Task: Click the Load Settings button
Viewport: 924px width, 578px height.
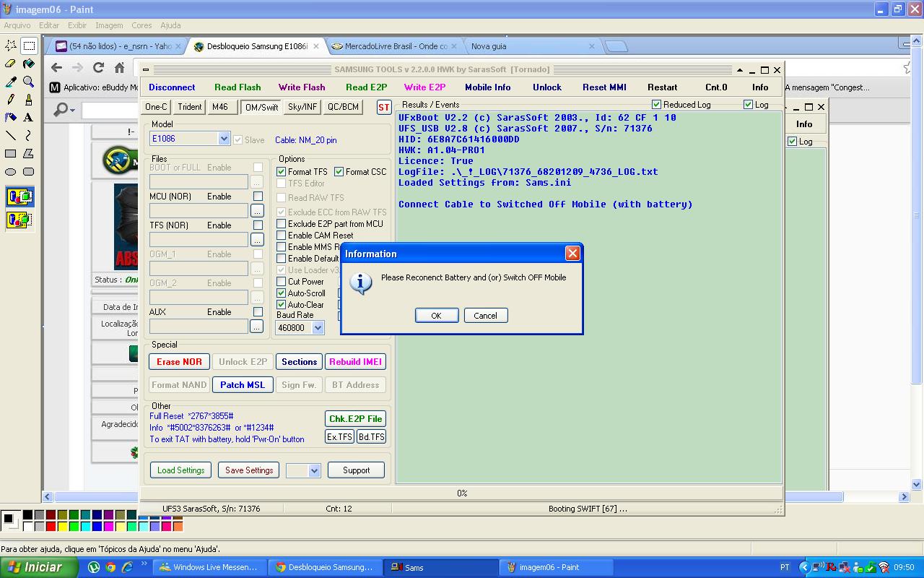Action: pos(180,470)
